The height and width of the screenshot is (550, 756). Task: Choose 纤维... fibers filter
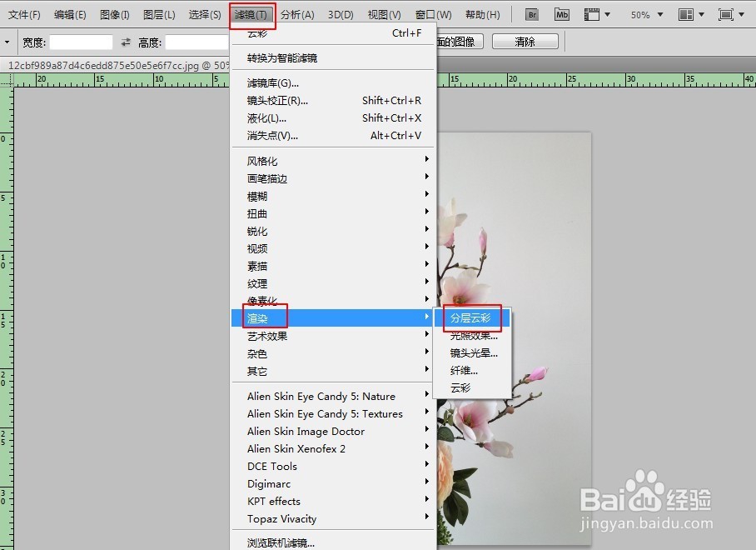click(x=473, y=370)
